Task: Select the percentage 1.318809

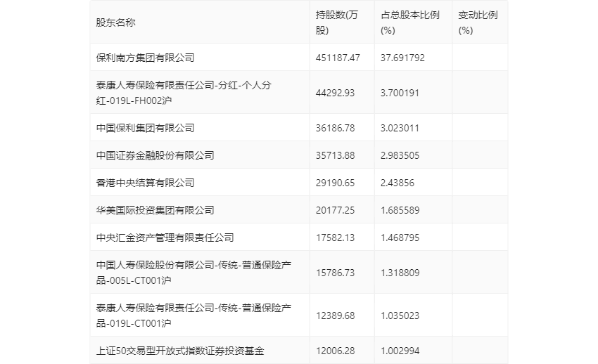Action: point(400,272)
